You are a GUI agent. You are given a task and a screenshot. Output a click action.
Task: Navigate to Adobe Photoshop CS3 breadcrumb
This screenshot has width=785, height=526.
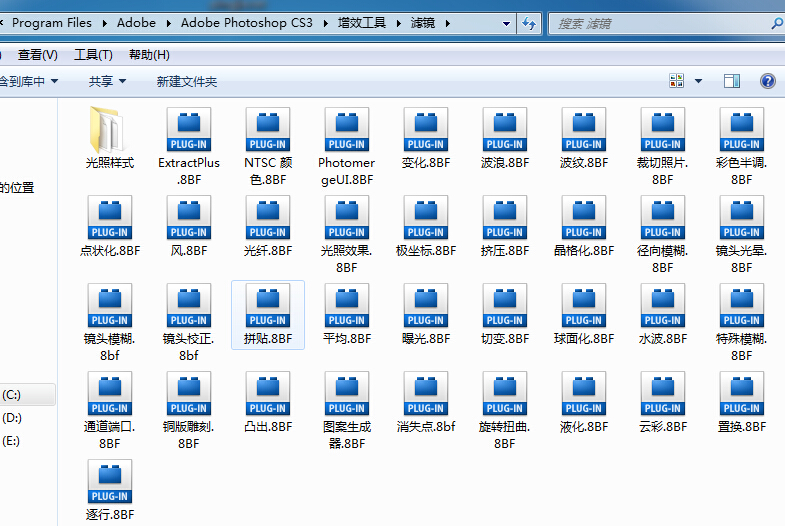246,23
